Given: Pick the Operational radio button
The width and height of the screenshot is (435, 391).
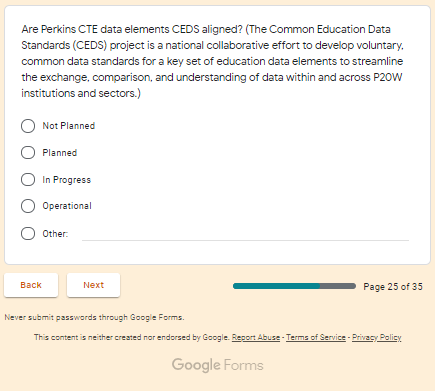Looking at the screenshot, I should [x=28, y=206].
